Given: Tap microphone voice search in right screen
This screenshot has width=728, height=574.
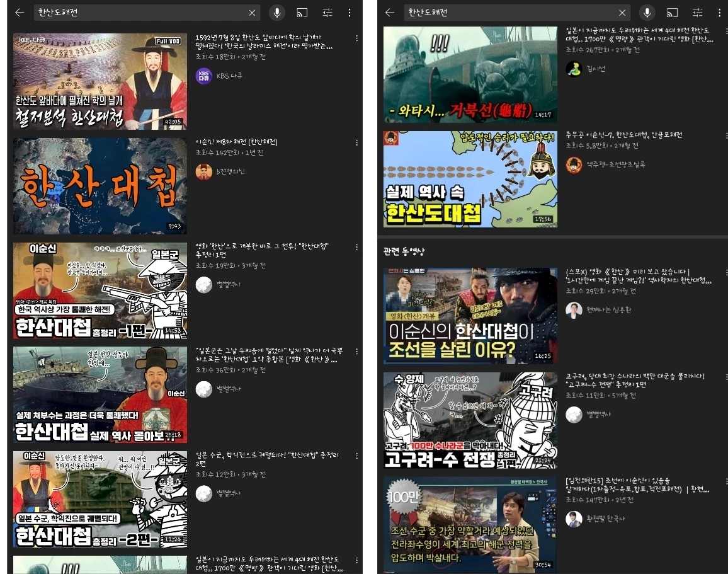Looking at the screenshot, I should pyautogui.click(x=647, y=13).
